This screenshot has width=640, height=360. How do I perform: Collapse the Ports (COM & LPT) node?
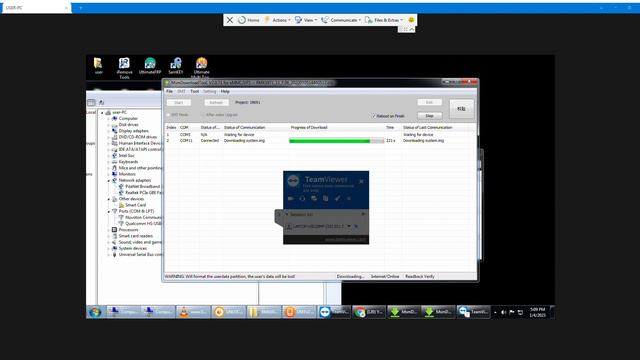(109, 211)
